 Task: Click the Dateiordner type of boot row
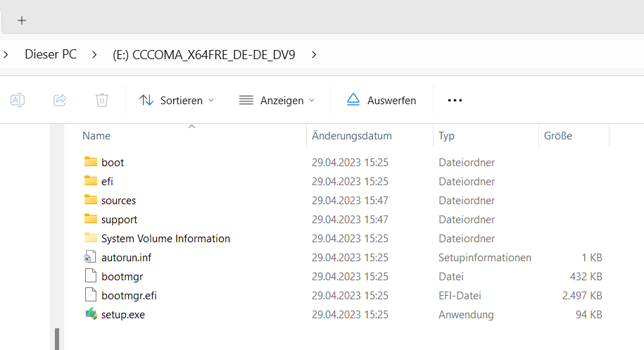pyautogui.click(x=467, y=163)
